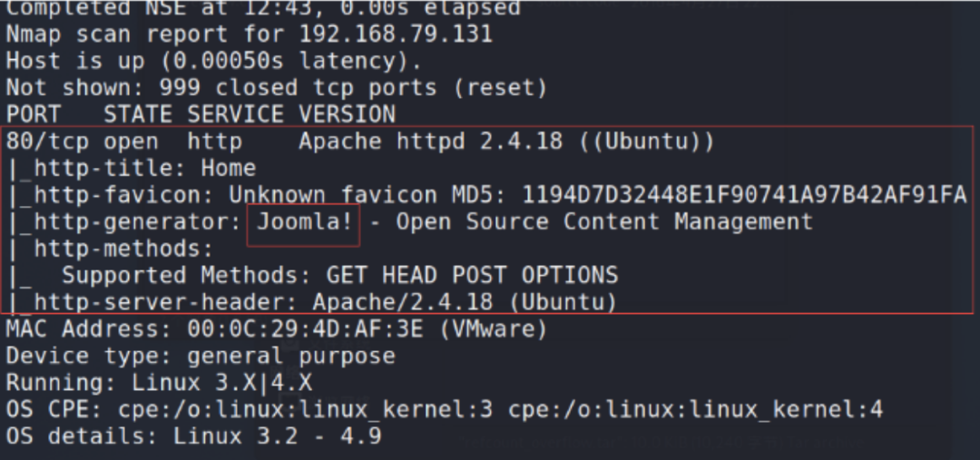Click the http-server-header line

[312, 302]
